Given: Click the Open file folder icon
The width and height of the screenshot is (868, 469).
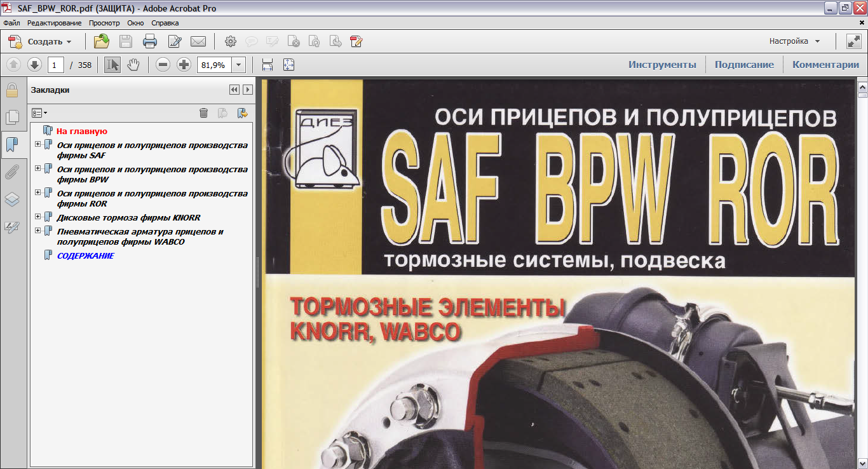Looking at the screenshot, I should click(x=102, y=42).
